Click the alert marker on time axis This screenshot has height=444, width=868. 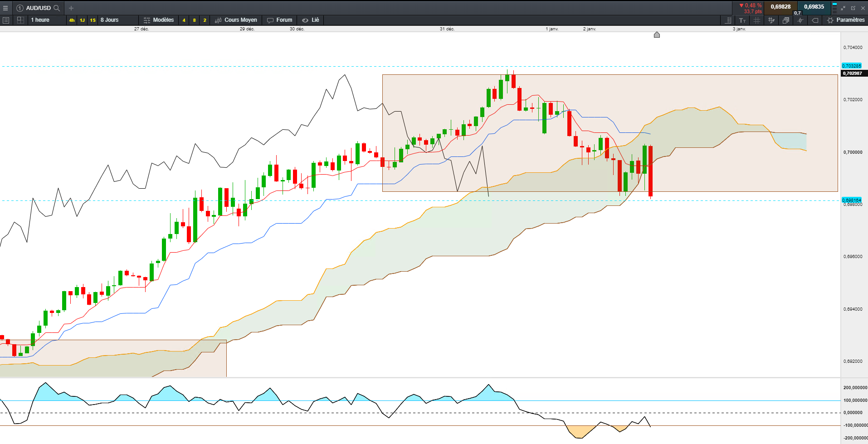[657, 35]
